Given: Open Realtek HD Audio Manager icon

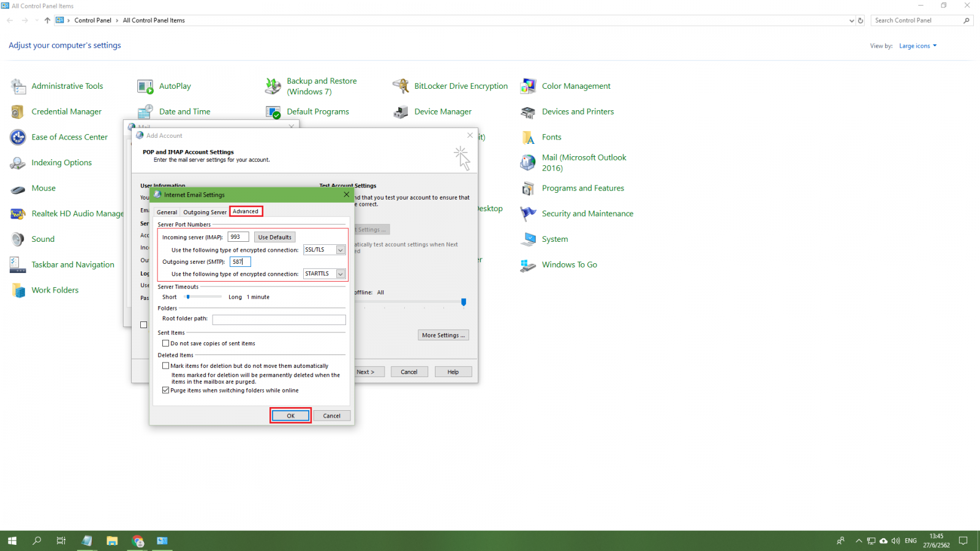Looking at the screenshot, I should click(18, 214).
